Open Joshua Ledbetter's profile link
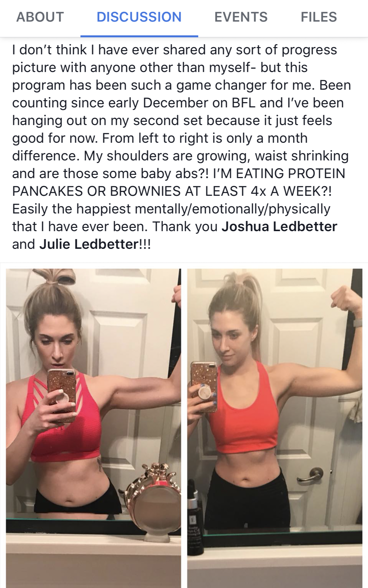This screenshot has height=588, width=368. tap(279, 227)
